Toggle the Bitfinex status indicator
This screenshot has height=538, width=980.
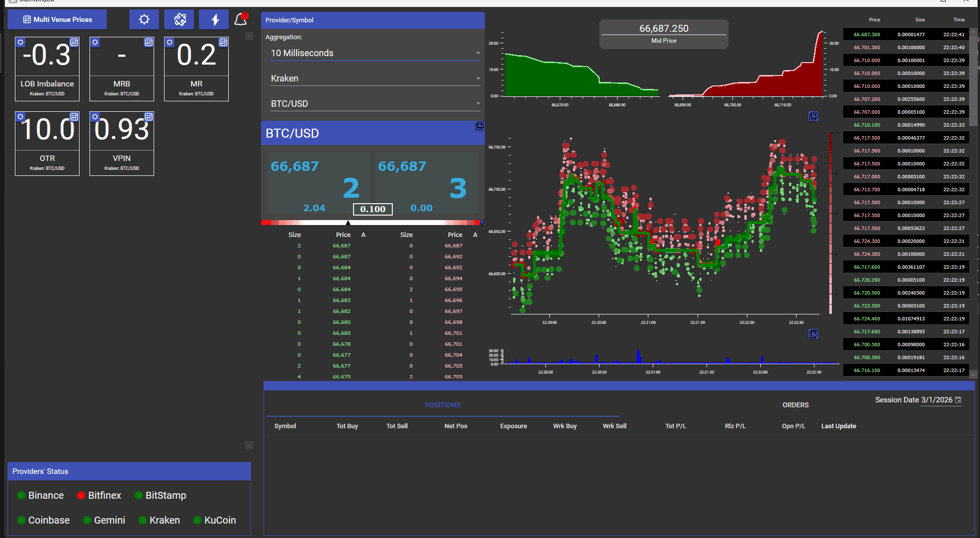[x=81, y=495]
